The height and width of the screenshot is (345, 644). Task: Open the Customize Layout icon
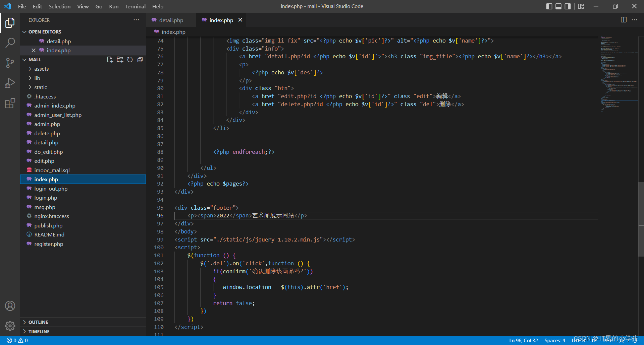581,6
